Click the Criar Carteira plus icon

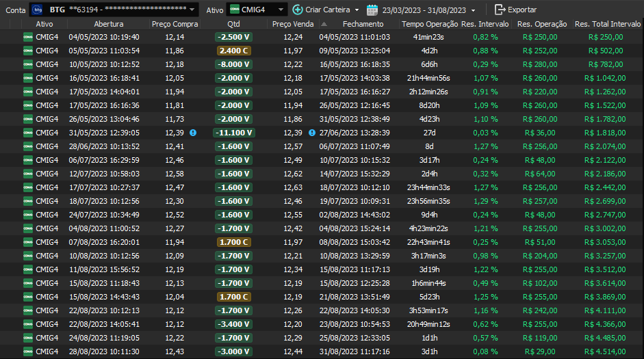298,10
